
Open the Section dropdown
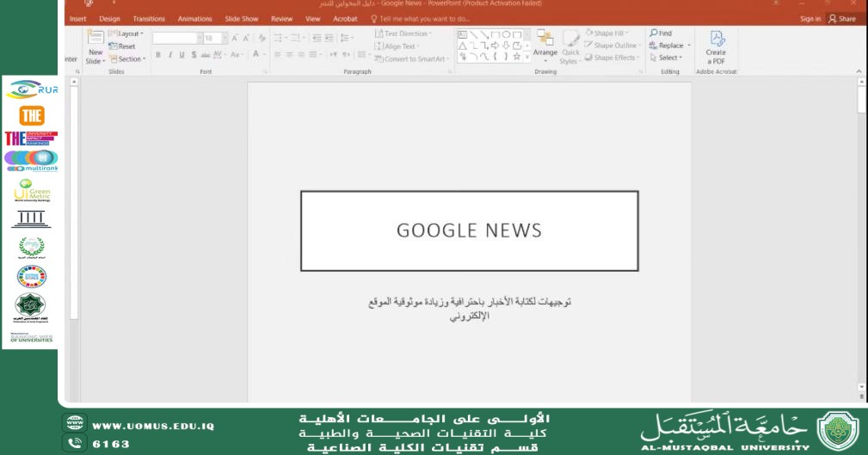click(x=128, y=58)
